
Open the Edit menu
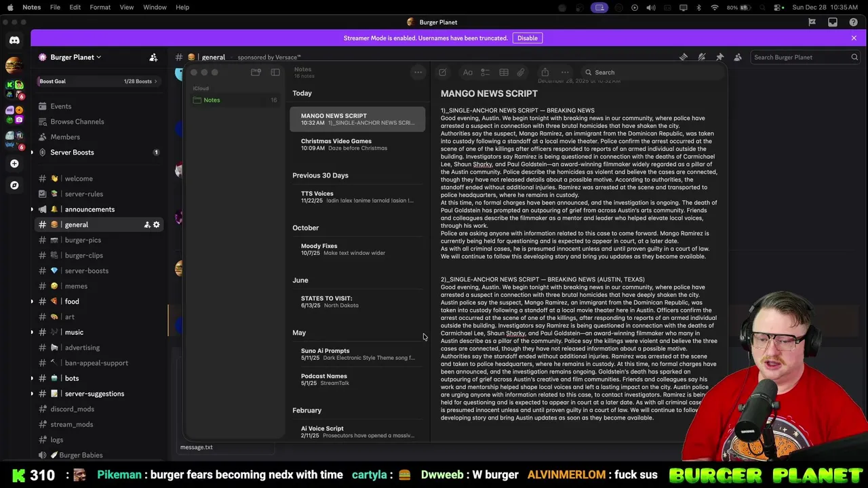(75, 7)
